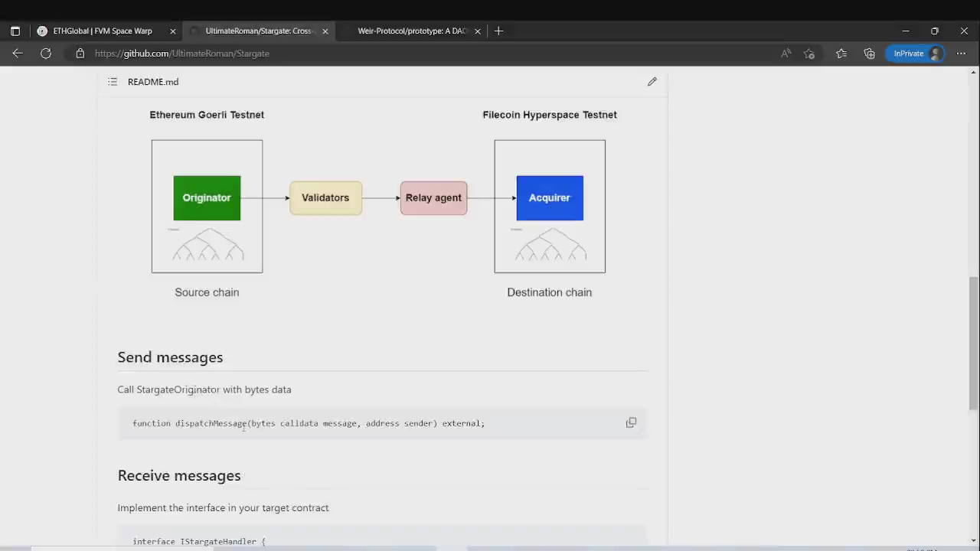980x551 pixels.
Task: Click the Relay agent box in the diagram
Action: (x=433, y=198)
